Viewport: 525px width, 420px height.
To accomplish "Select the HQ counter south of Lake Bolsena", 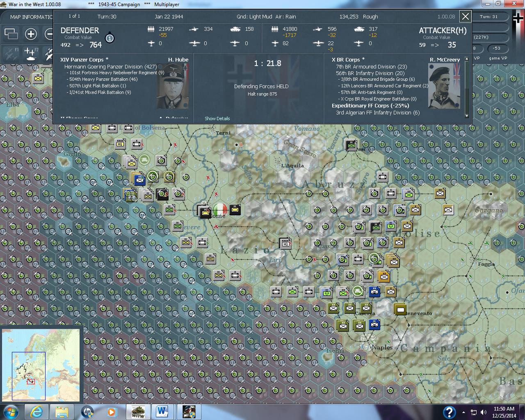I will (x=120, y=144).
